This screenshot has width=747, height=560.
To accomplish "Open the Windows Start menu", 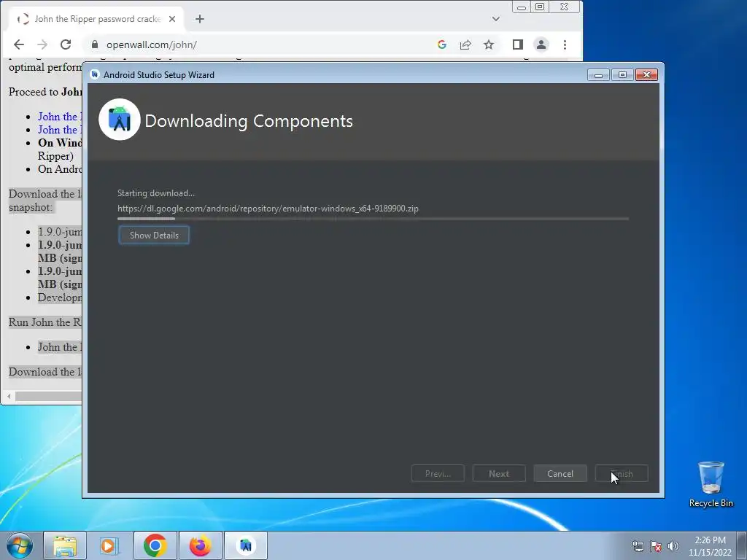I will pos(19,545).
